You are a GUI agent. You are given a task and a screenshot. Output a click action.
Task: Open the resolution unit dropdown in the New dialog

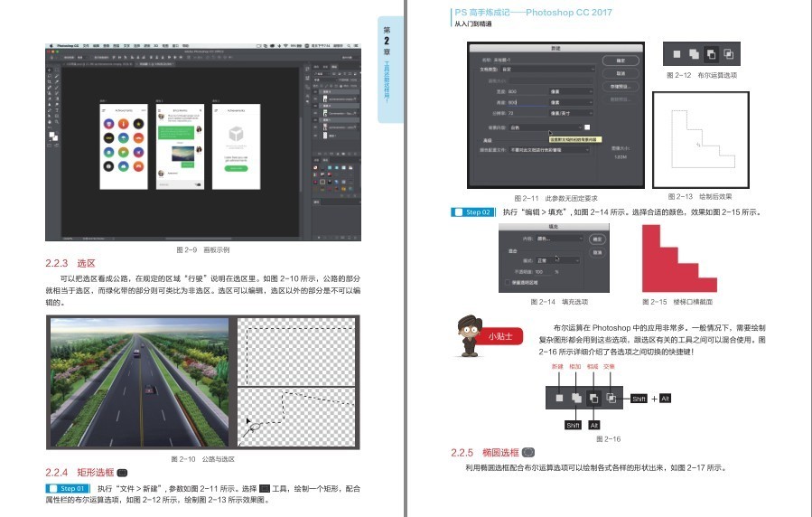(x=571, y=114)
